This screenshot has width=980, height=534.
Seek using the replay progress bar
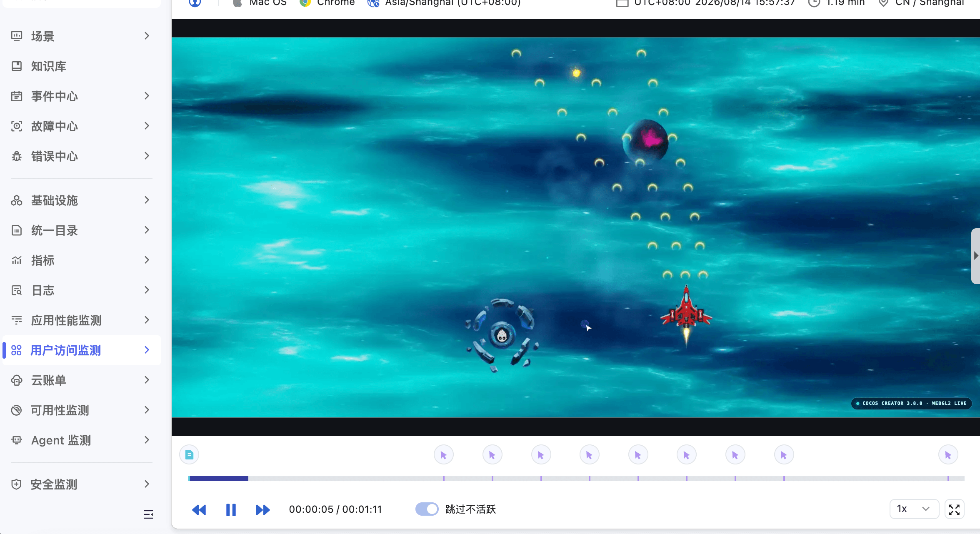[576, 479]
